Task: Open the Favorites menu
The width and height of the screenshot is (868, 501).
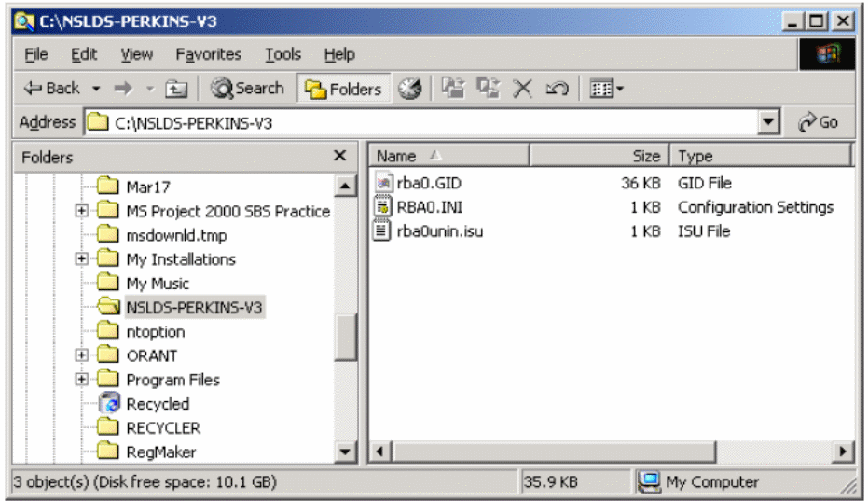Action: click(208, 54)
